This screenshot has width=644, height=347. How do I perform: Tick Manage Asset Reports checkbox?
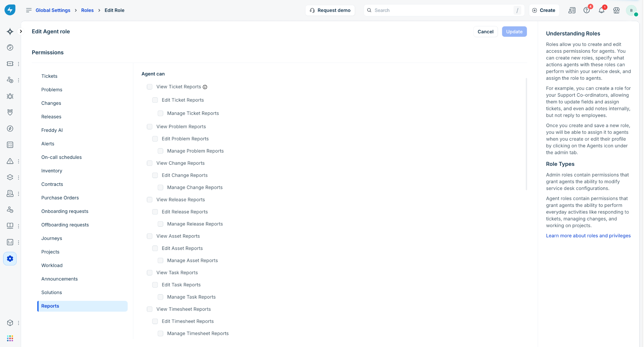tap(160, 260)
